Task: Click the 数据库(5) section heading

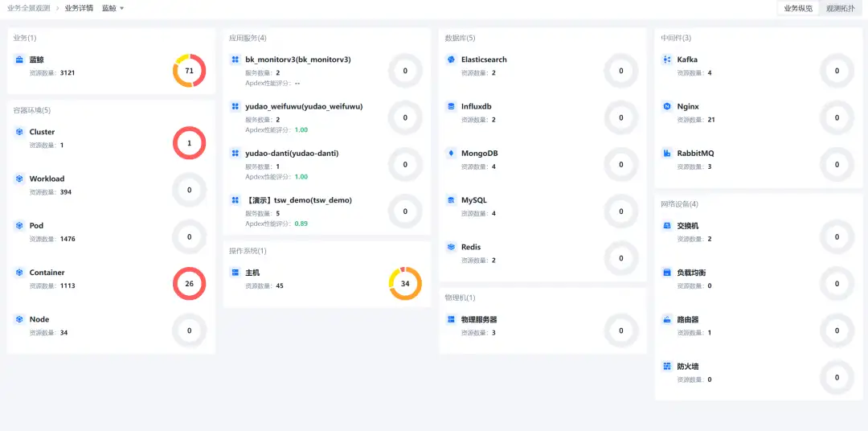Action: [x=461, y=38]
